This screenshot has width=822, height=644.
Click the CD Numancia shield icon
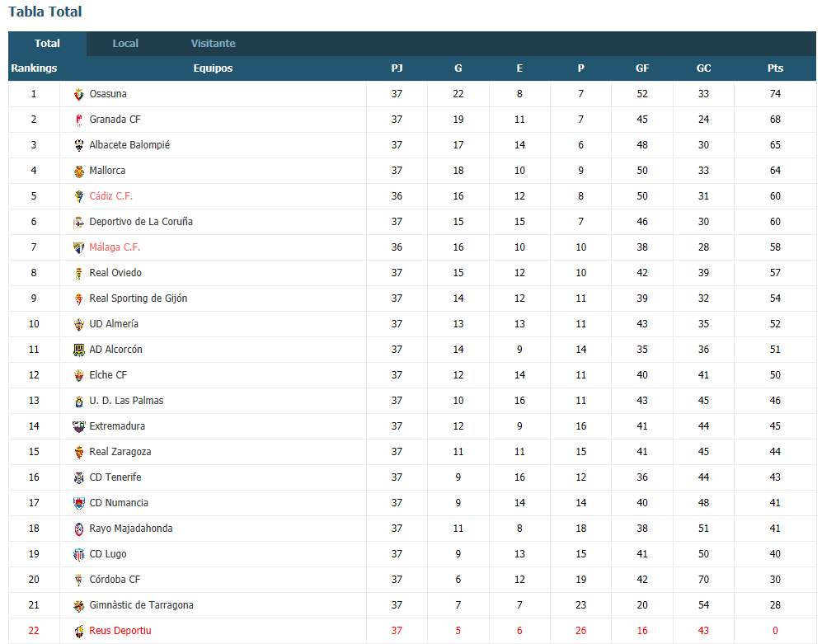[x=78, y=504]
